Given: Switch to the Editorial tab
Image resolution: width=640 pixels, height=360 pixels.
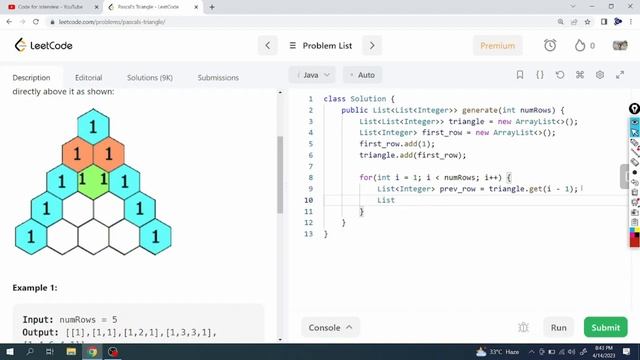Looking at the screenshot, I should pyautogui.click(x=89, y=78).
